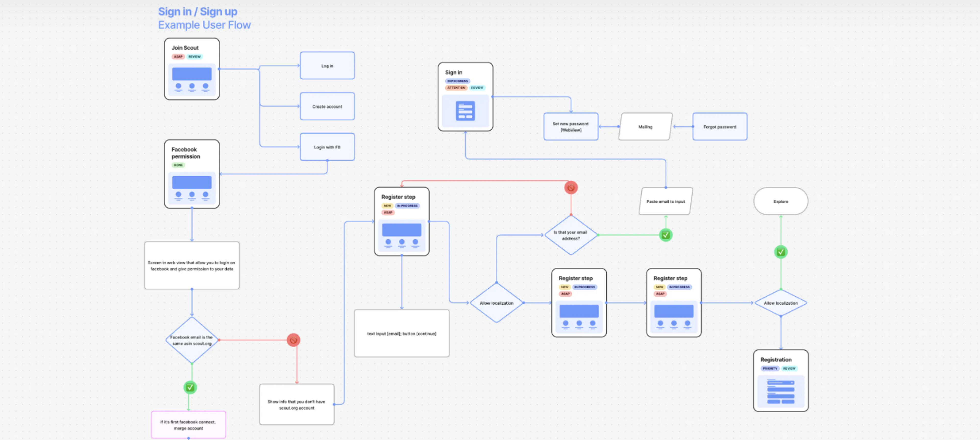Screen dimensions: 980x440
Task: Click the 'Forgot password' node
Action: [x=719, y=127]
